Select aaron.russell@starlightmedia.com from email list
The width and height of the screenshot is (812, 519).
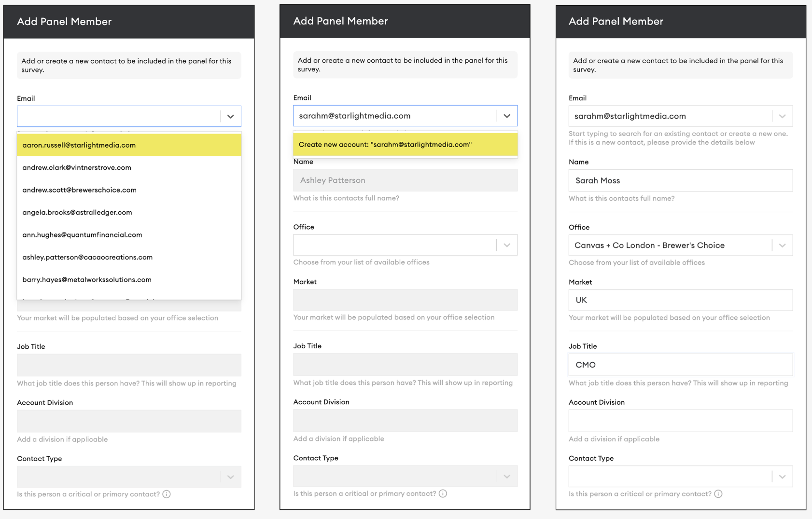pos(129,145)
